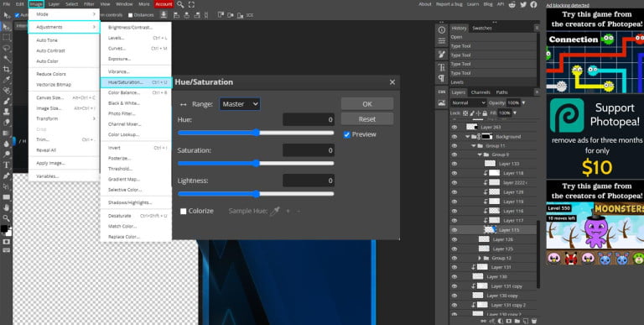Select the Brush tool
644x325 pixels.
tap(6, 102)
